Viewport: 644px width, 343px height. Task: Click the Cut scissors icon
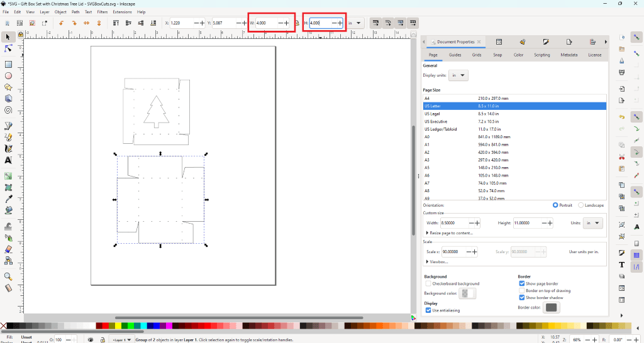click(x=621, y=156)
